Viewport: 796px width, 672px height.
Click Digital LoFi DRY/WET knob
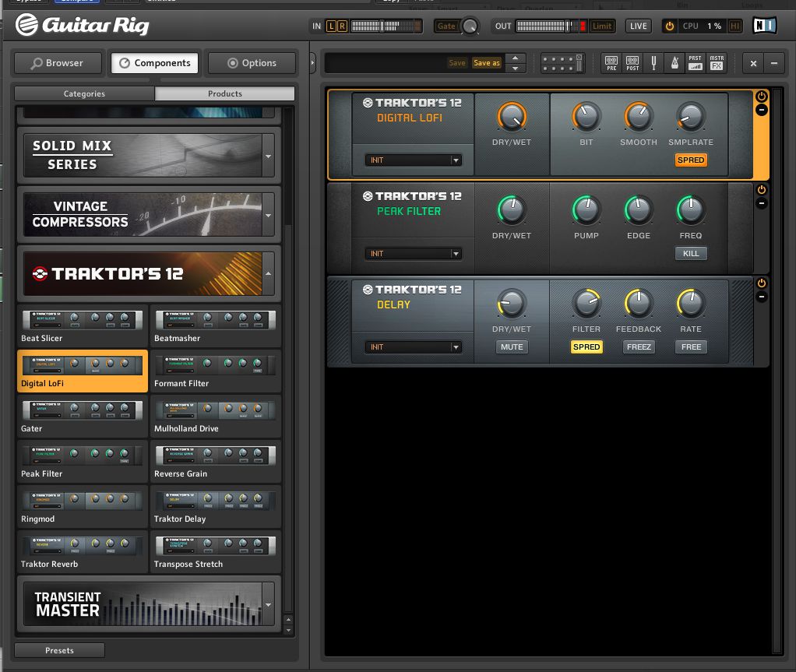click(511, 116)
